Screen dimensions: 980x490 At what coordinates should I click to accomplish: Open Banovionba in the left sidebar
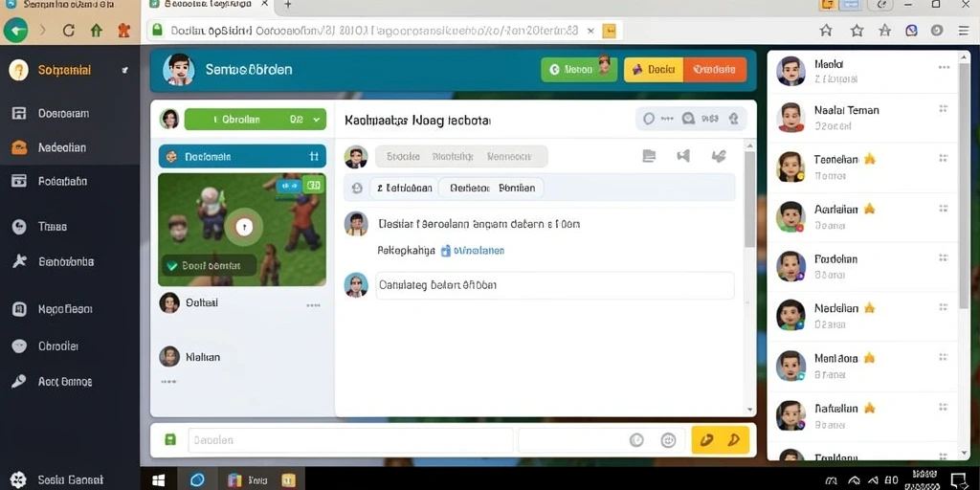point(66,261)
